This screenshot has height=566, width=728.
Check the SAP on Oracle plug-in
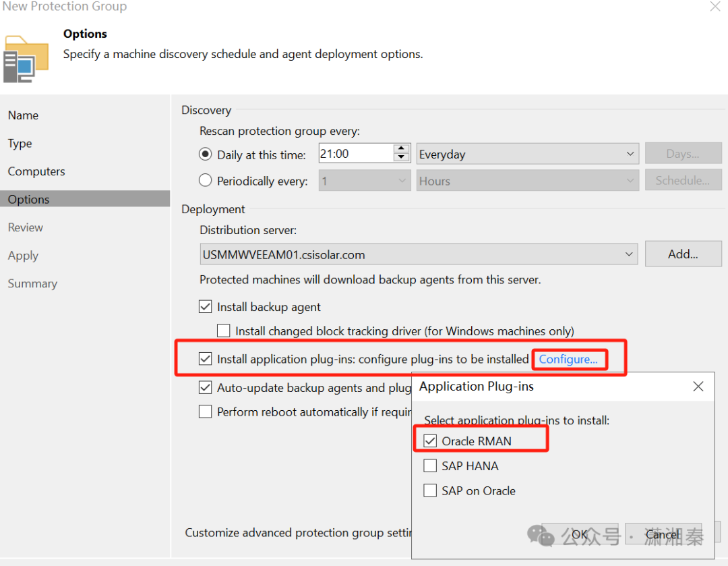point(430,490)
